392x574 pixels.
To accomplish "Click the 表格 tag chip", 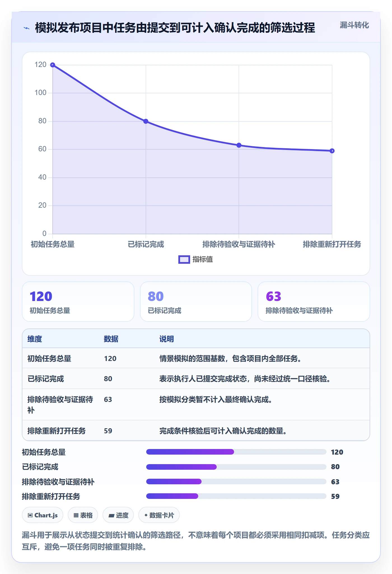I will pos(83,515).
